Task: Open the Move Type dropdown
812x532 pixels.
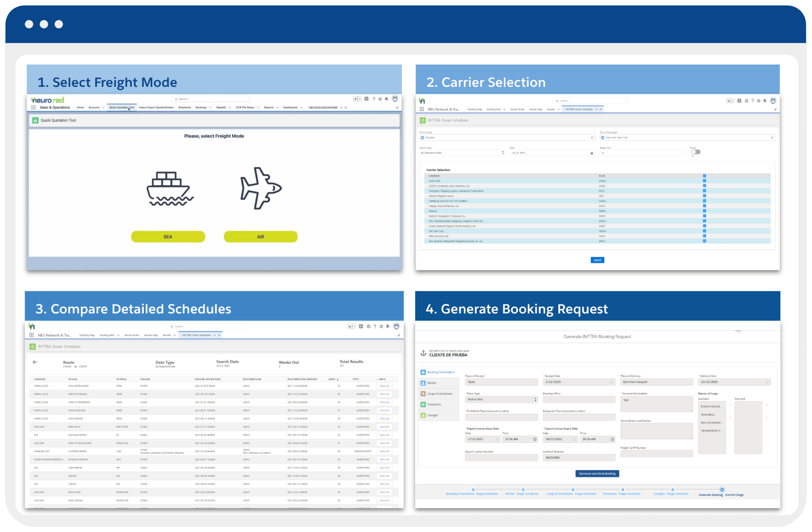Action: [x=536, y=400]
